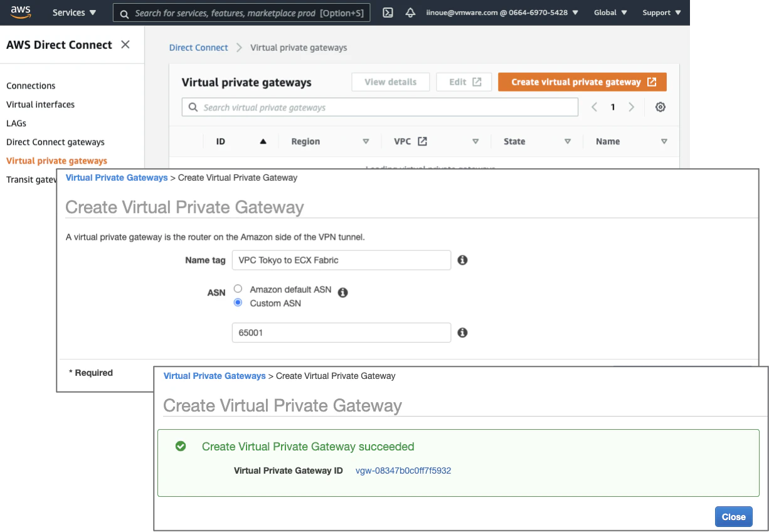Viewport: 769px width, 532px height.
Task: Open the notifications bell icon
Action: 410,13
